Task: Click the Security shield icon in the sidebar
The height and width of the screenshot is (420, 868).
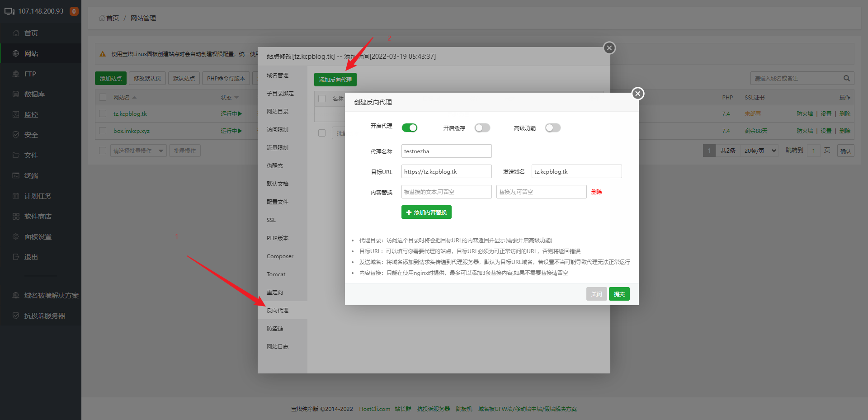Action: (16, 135)
